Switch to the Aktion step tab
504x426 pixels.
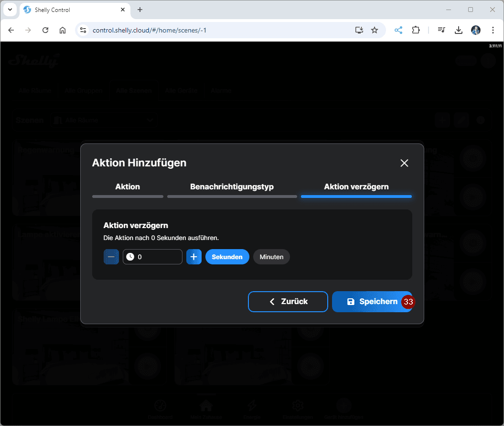click(128, 187)
